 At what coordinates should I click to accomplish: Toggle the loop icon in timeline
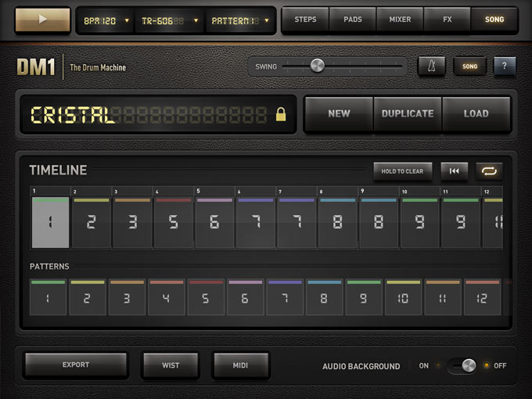tap(489, 171)
